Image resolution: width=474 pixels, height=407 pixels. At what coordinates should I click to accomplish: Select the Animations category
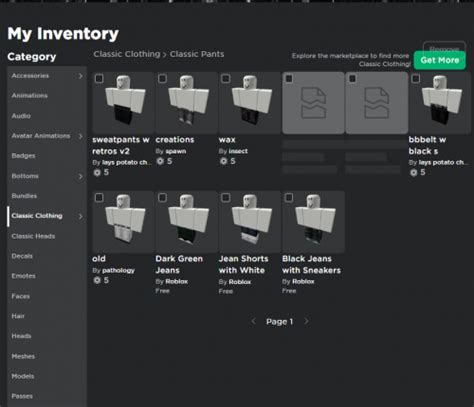point(29,96)
